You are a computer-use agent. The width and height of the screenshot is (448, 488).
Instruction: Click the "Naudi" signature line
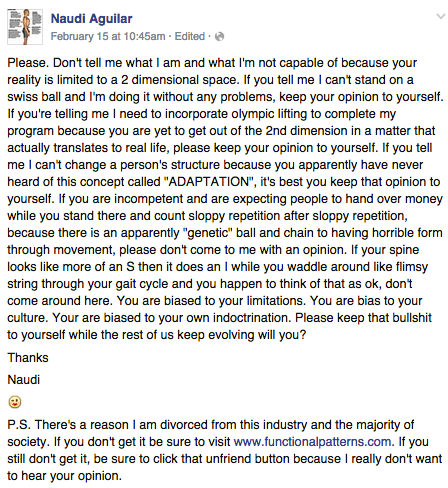pyautogui.click(x=24, y=380)
